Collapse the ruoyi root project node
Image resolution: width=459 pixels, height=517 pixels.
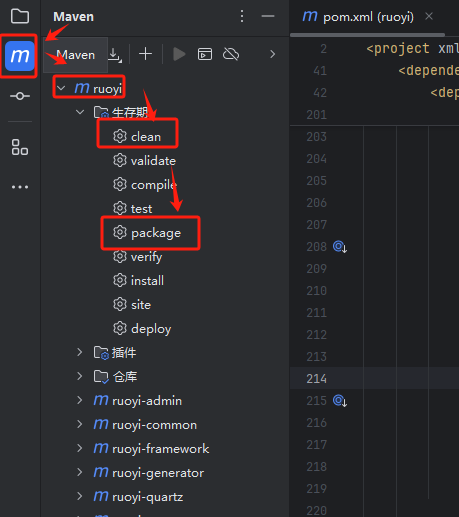point(61,88)
